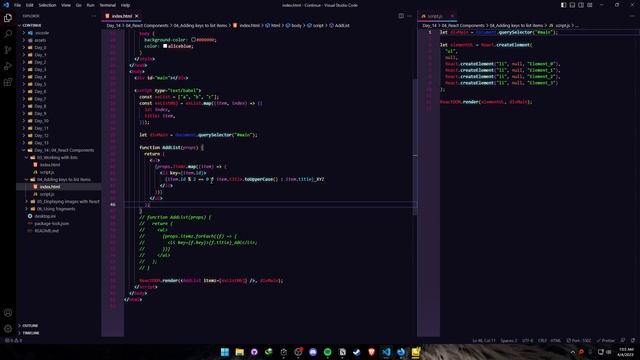Open the Manage gear icon
The width and height of the screenshot is (640, 360).
click(x=8, y=329)
